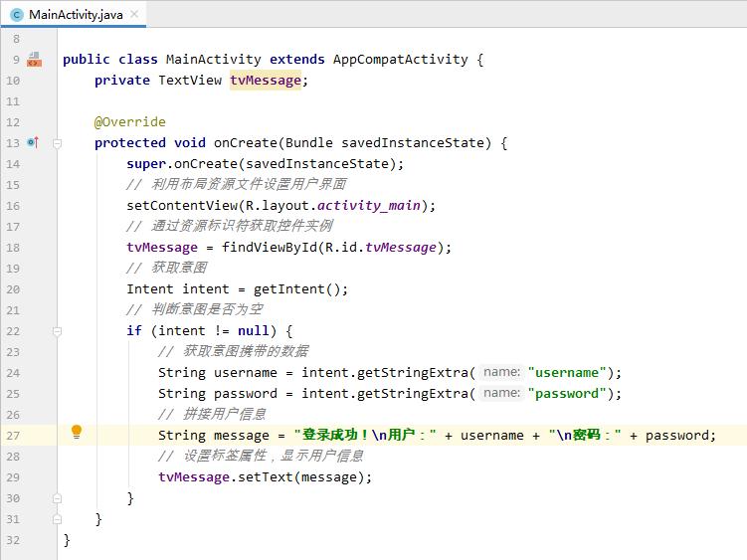
Task: Click the "\n密码：" string literal
Action: 585,435
